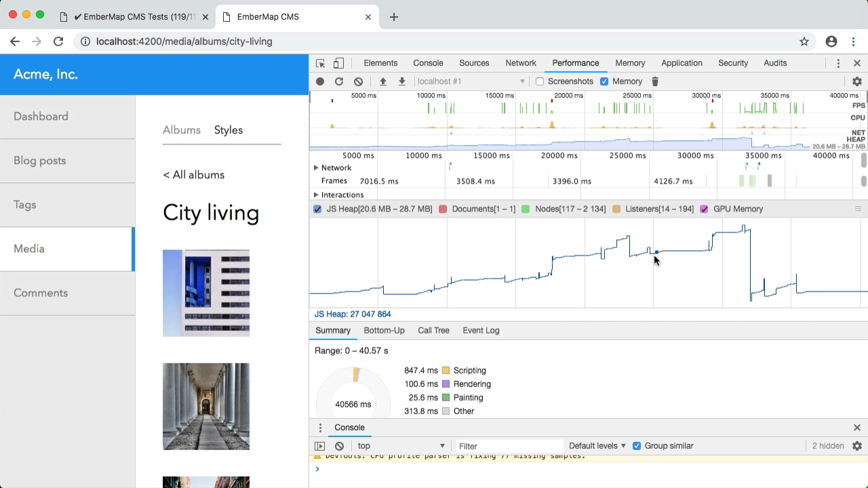Open the top context dropdown
The height and width of the screenshot is (488, 868).
pyautogui.click(x=401, y=446)
